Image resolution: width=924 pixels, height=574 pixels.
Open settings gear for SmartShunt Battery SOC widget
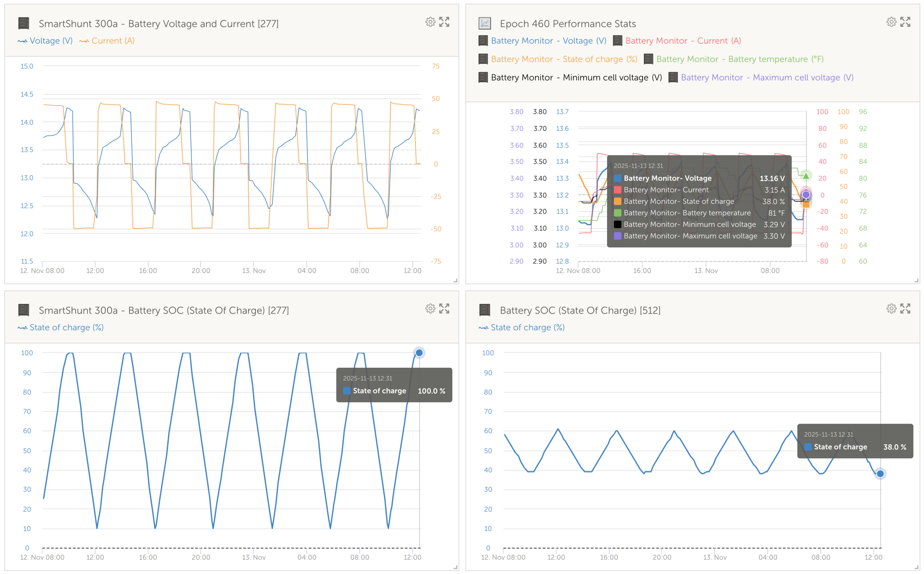[430, 309]
